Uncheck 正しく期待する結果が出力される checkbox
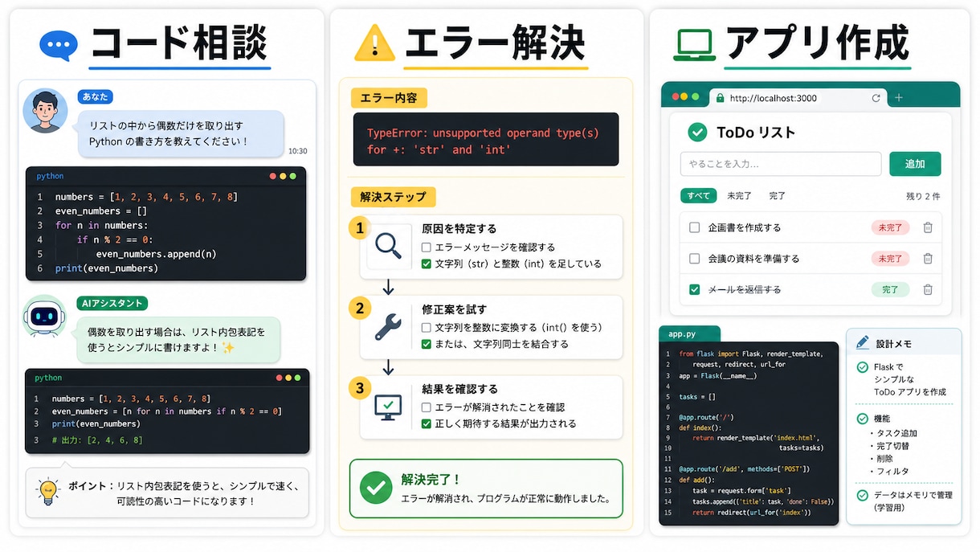Viewport: 980px width, 552px height. [x=427, y=423]
